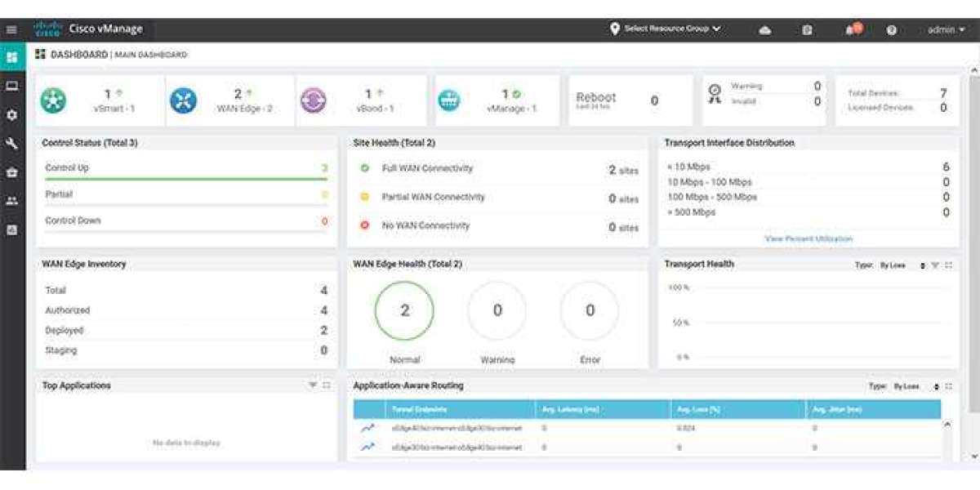Open Transport Health Type By Loss dropdown
Viewport: 980px width, 490px height.
(903, 266)
